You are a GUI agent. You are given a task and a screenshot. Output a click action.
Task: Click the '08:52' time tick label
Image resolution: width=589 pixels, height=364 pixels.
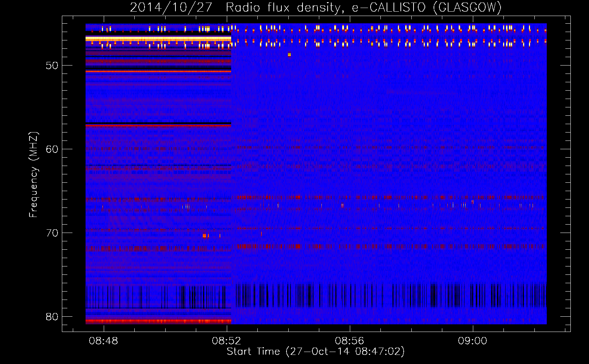pos(226,341)
